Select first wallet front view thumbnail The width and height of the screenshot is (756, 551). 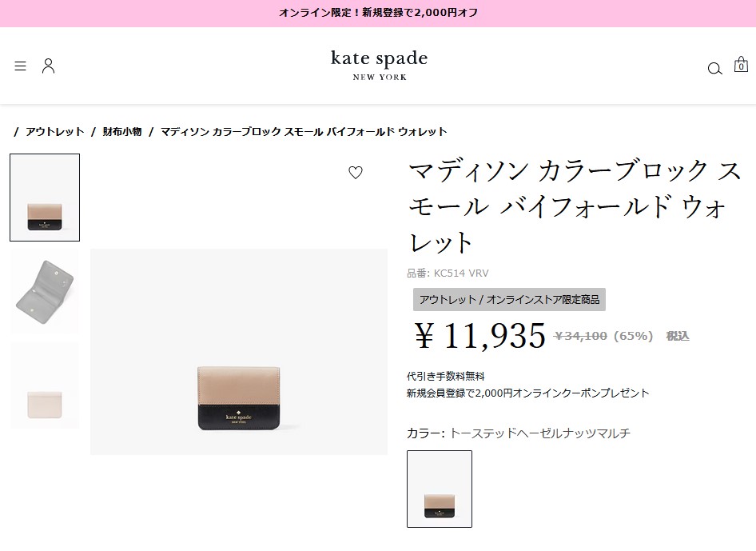[x=45, y=198]
